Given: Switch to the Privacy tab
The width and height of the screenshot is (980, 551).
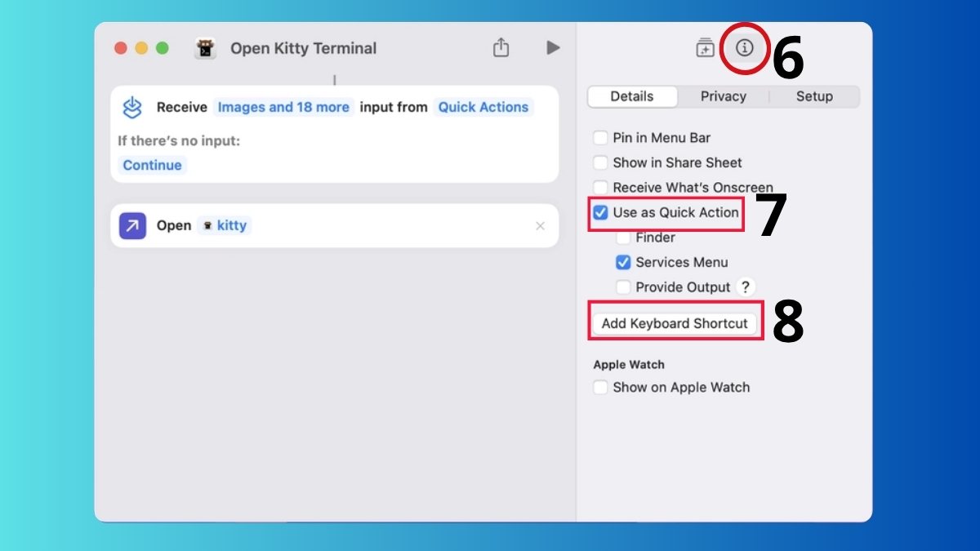Looking at the screenshot, I should point(724,96).
